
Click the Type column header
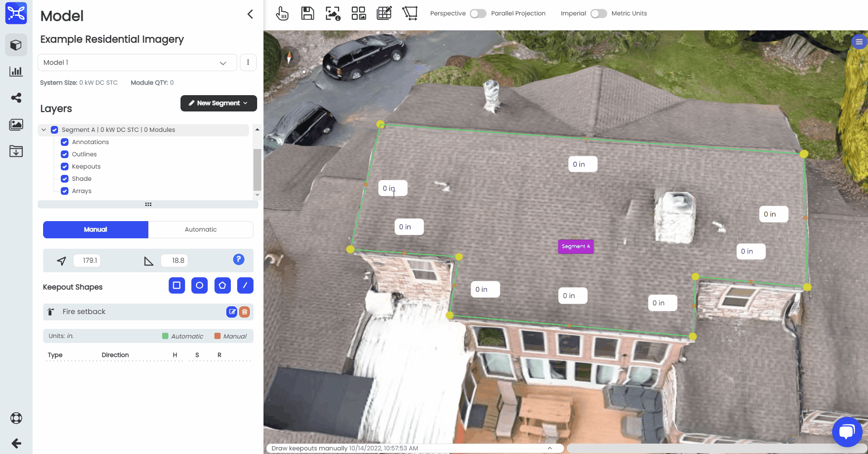(x=55, y=355)
